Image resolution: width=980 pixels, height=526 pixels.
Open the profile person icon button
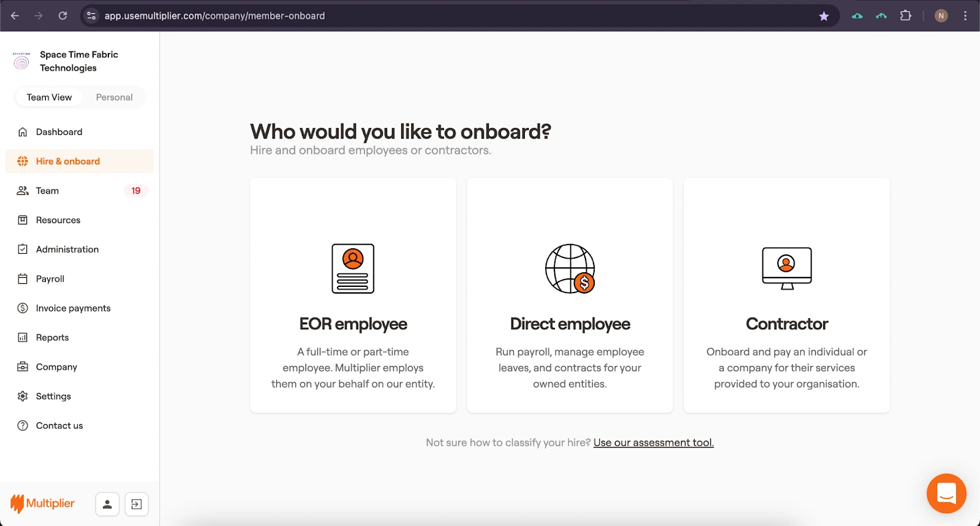[x=107, y=505]
